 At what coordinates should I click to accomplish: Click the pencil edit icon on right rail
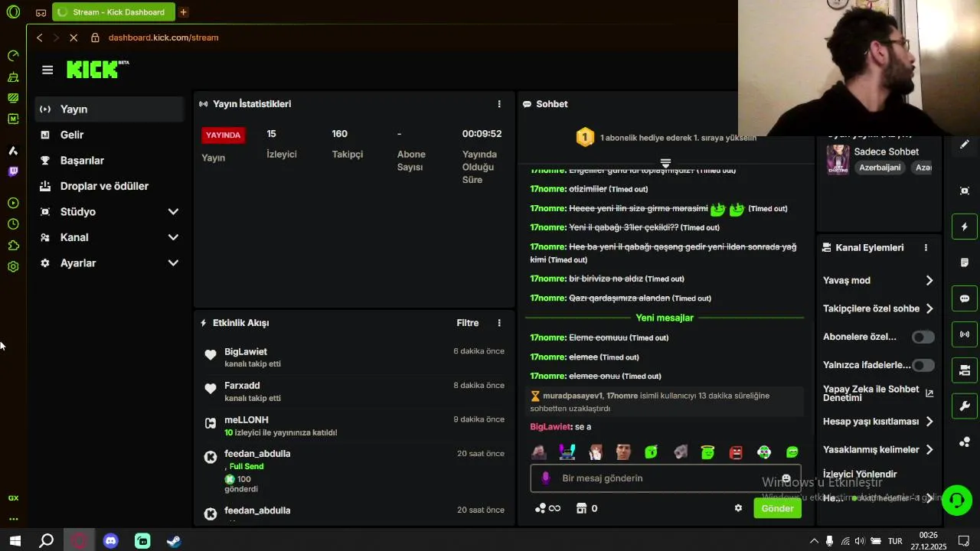(x=965, y=144)
